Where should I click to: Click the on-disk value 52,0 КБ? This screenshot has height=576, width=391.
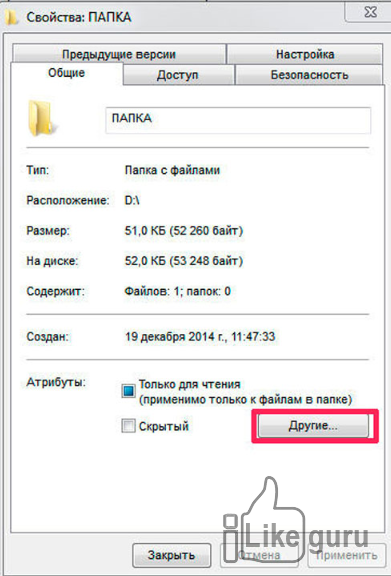pyautogui.click(x=184, y=261)
